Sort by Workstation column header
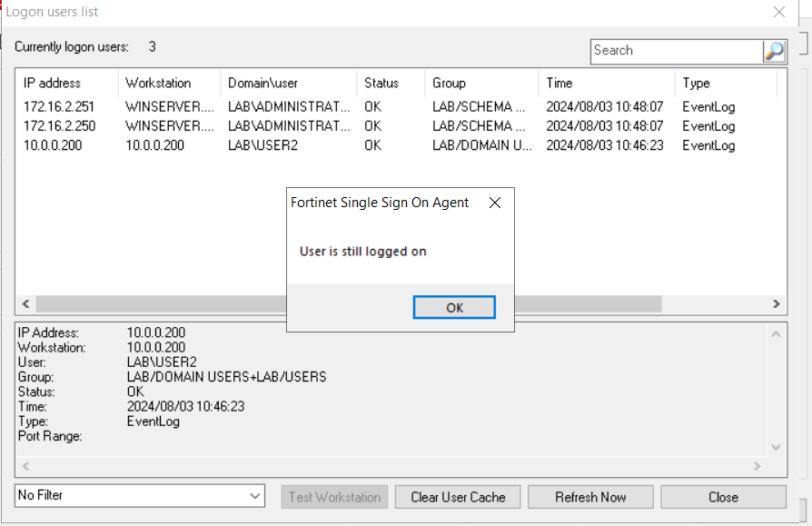The height and width of the screenshot is (526, 812). (169, 83)
